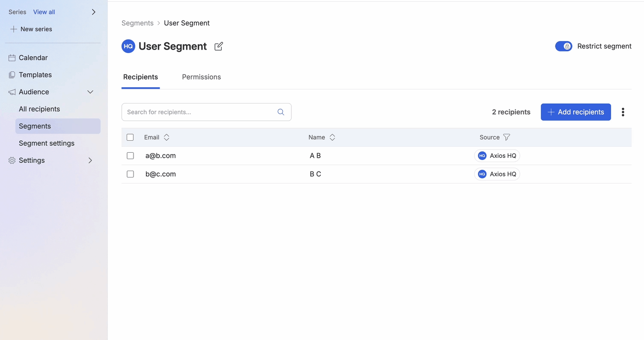The width and height of the screenshot is (644, 340).
Task: Toggle the Restrict segment switch
Action: pos(564,46)
